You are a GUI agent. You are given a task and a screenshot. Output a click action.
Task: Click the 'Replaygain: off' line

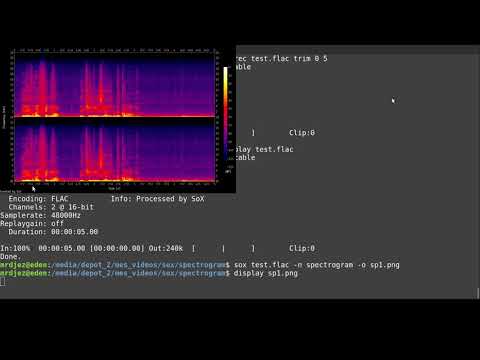tap(32, 224)
